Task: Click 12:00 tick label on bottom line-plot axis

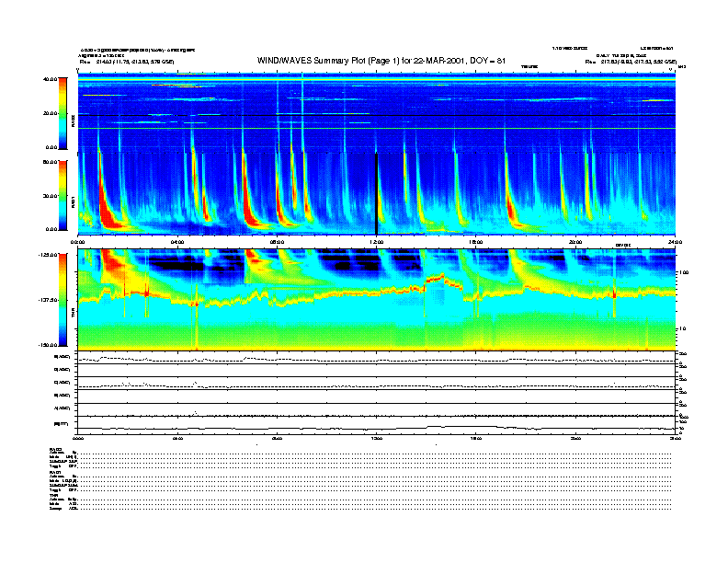Action: click(376, 438)
